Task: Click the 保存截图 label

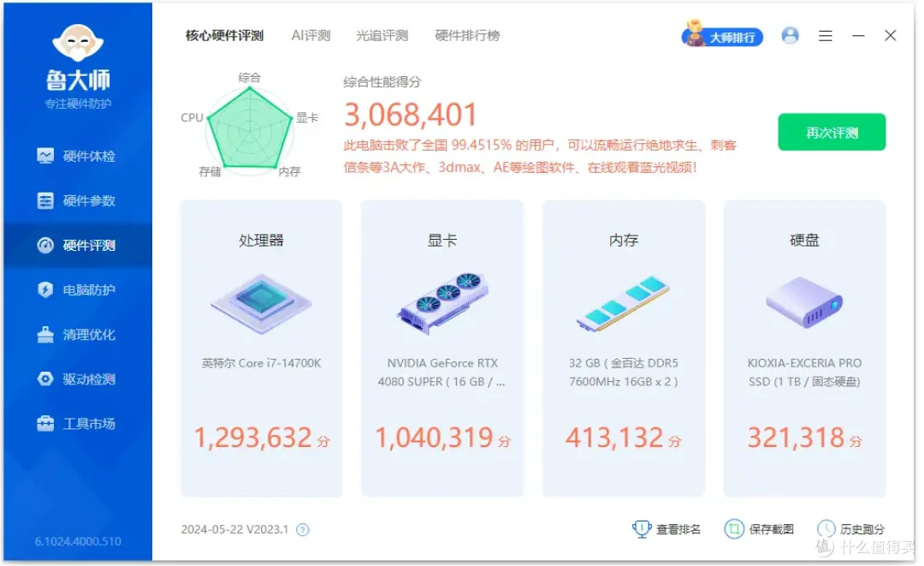Action: pyautogui.click(x=772, y=529)
